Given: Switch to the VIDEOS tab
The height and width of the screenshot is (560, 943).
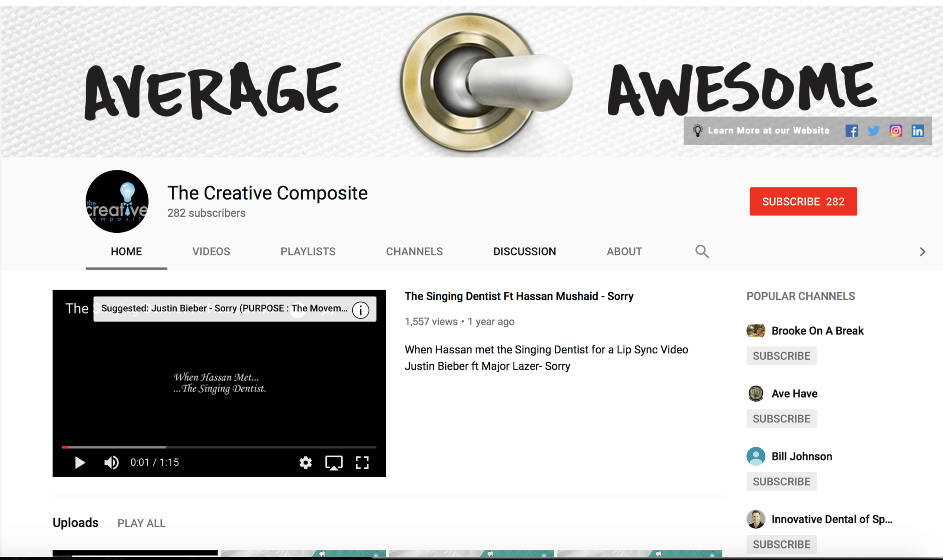Looking at the screenshot, I should tap(211, 252).
